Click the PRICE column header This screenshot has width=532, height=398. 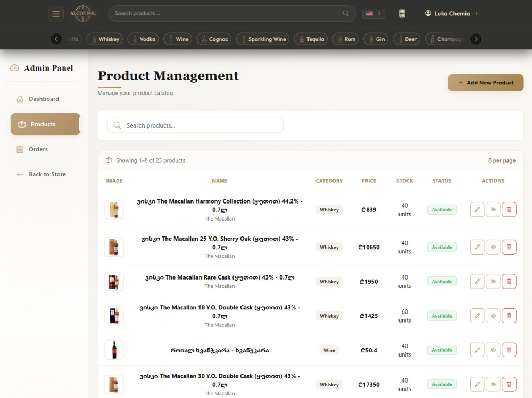click(369, 181)
